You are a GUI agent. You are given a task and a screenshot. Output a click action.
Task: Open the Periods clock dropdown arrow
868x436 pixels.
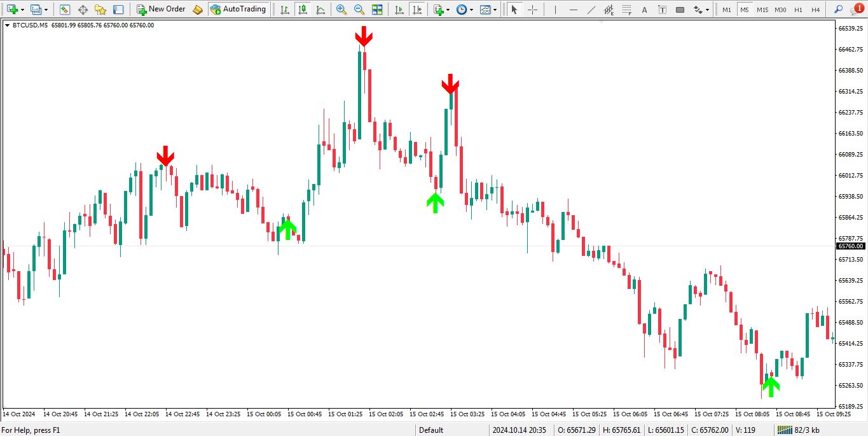(x=471, y=10)
